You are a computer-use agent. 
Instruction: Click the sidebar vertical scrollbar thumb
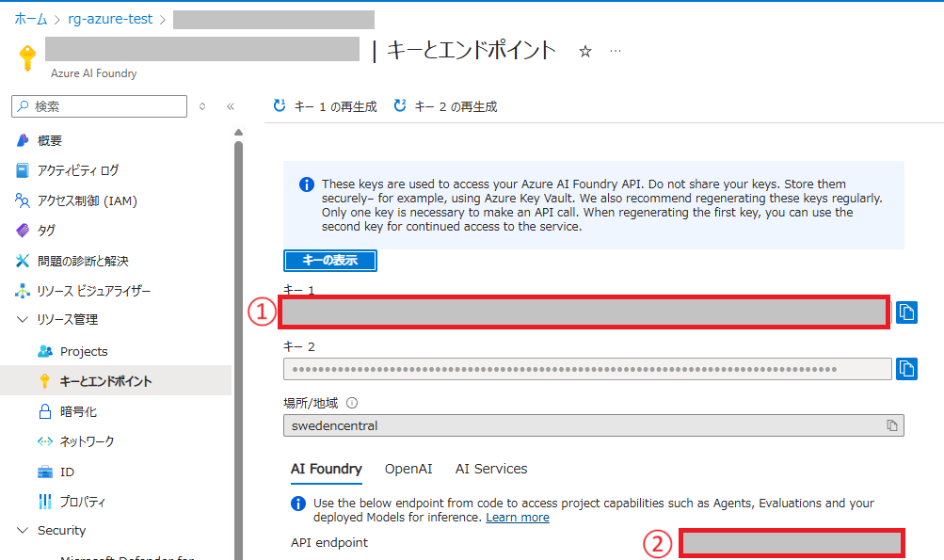238,349
